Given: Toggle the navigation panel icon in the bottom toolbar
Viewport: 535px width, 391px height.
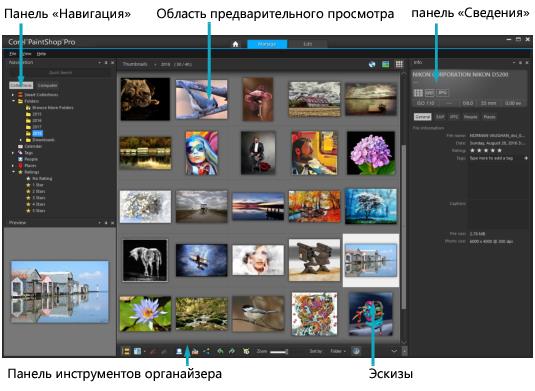Looking at the screenshot, I should [126, 351].
